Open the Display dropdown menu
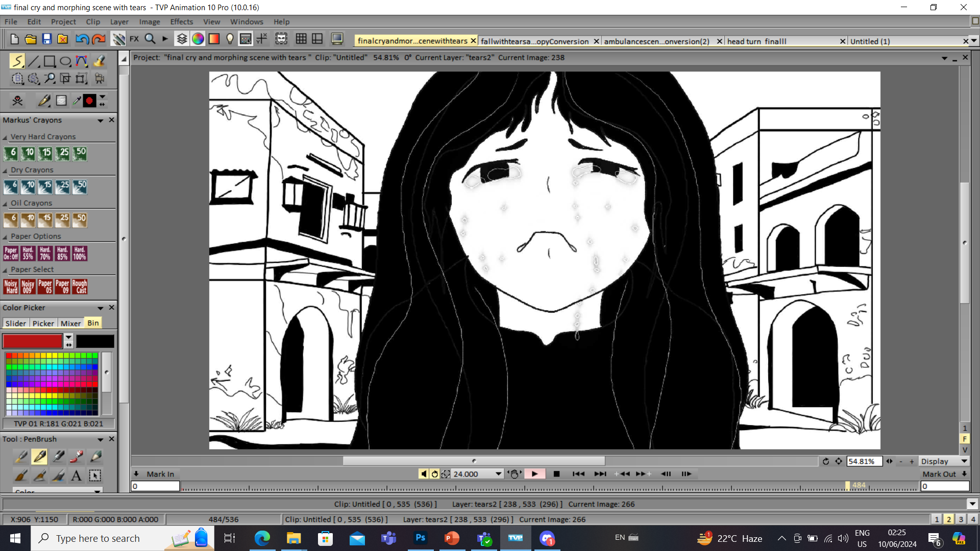The width and height of the screenshot is (980, 551). click(x=944, y=461)
